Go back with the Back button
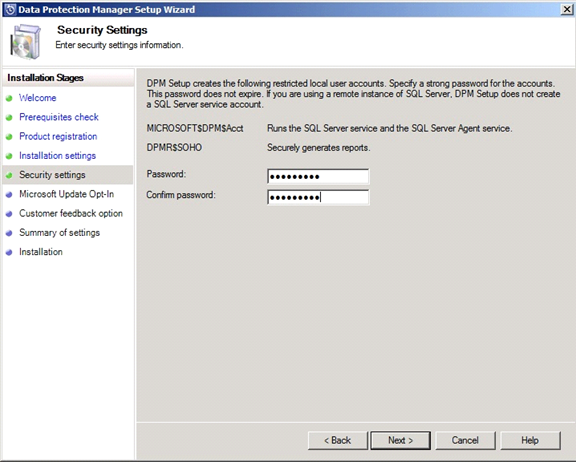 (x=338, y=440)
